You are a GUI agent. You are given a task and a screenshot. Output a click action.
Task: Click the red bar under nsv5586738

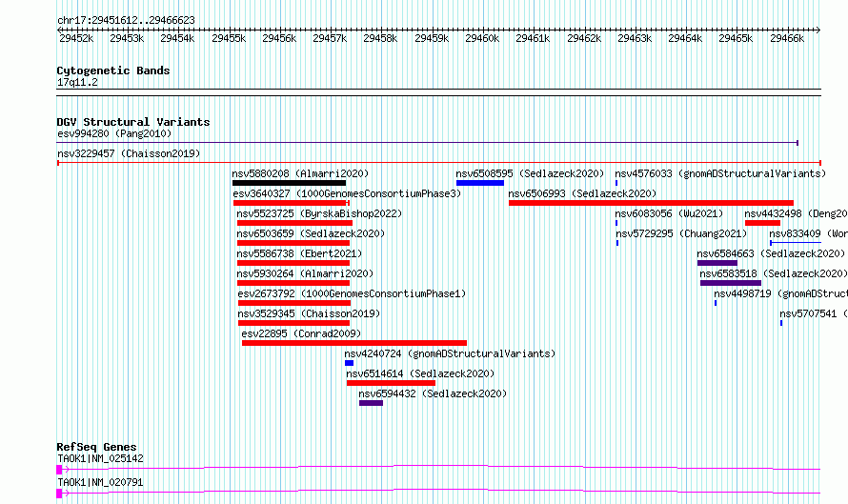[293, 263]
